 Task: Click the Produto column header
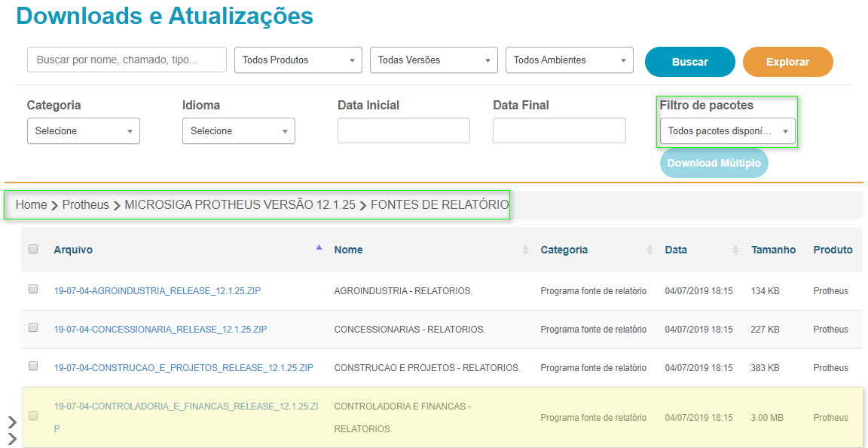833,250
